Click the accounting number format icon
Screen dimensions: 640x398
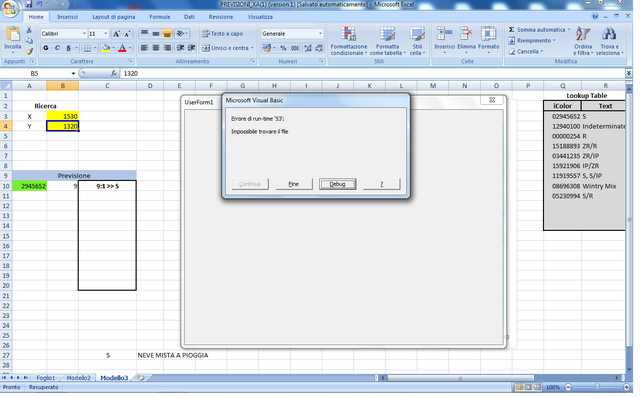pos(267,48)
